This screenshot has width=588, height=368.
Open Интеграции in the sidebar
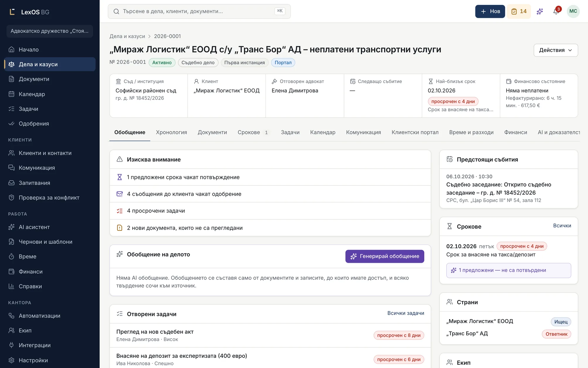pyautogui.click(x=50, y=345)
